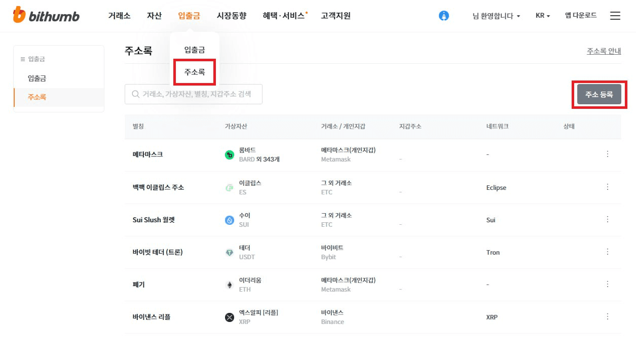The image size is (636, 364).
Task: Click the Tether USDT coin icon
Action: pos(230,253)
